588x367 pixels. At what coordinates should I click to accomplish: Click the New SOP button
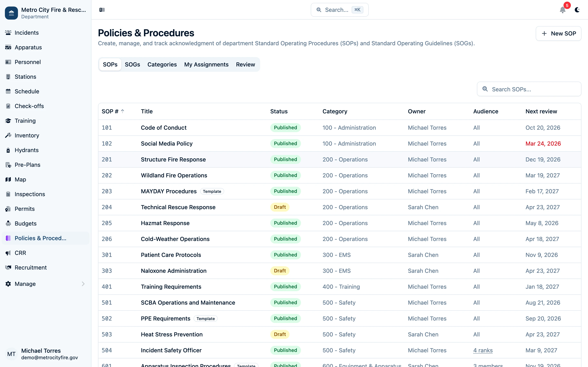[558, 33]
